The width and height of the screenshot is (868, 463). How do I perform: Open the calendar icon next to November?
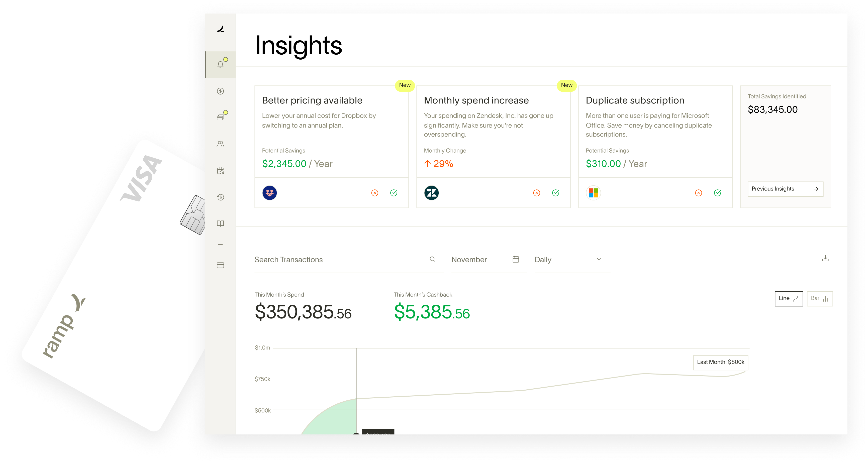tap(516, 259)
